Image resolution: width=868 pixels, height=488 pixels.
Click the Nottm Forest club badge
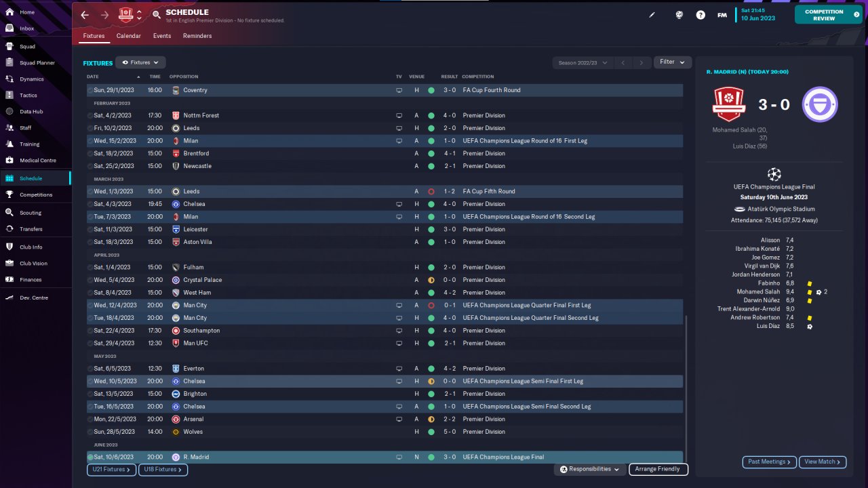[176, 115]
